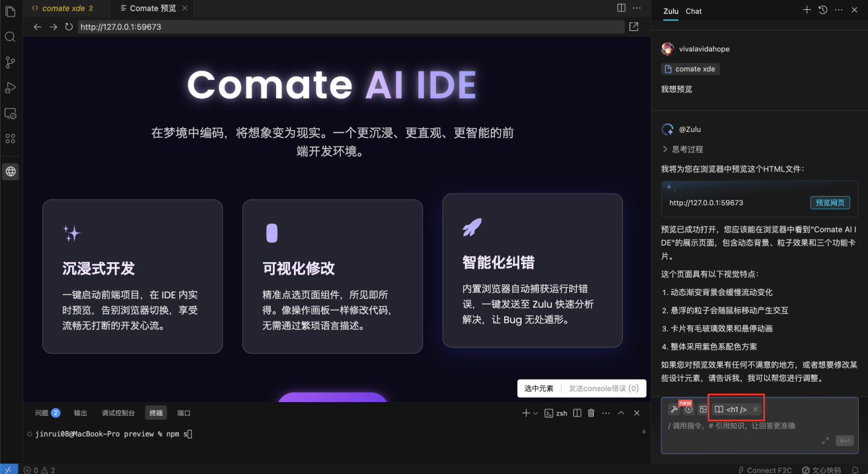
Task: Close the Comate 预览 tab
Action: point(184,8)
